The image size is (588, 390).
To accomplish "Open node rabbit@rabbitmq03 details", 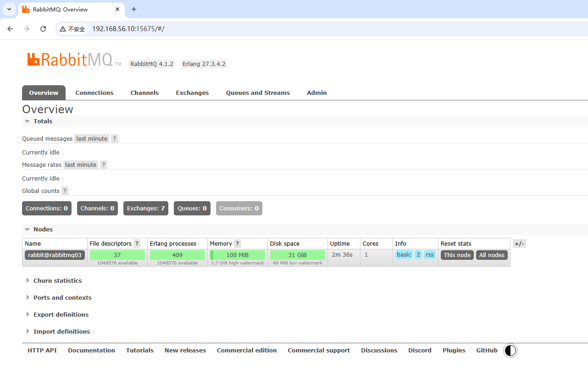I will pos(55,255).
